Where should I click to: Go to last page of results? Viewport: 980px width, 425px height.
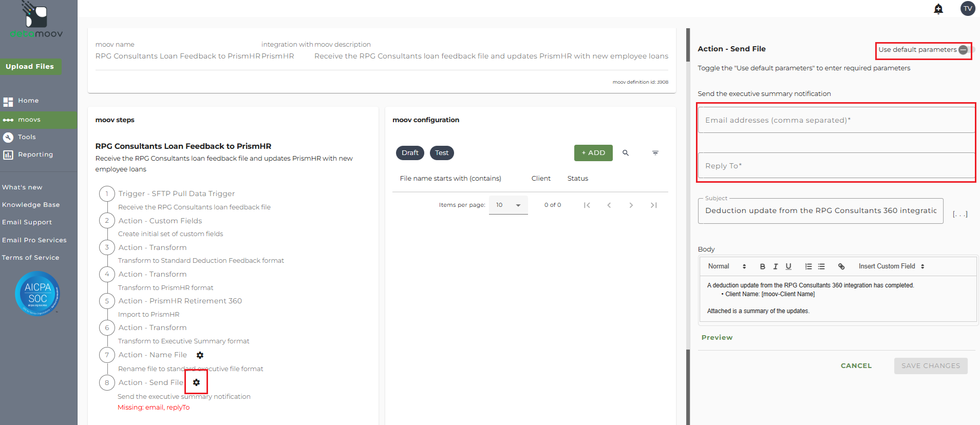click(654, 205)
